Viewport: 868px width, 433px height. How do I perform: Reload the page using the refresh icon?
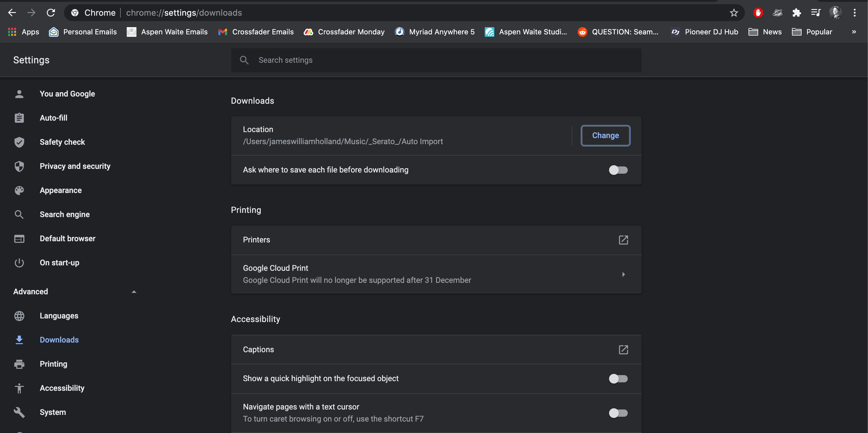[51, 12]
